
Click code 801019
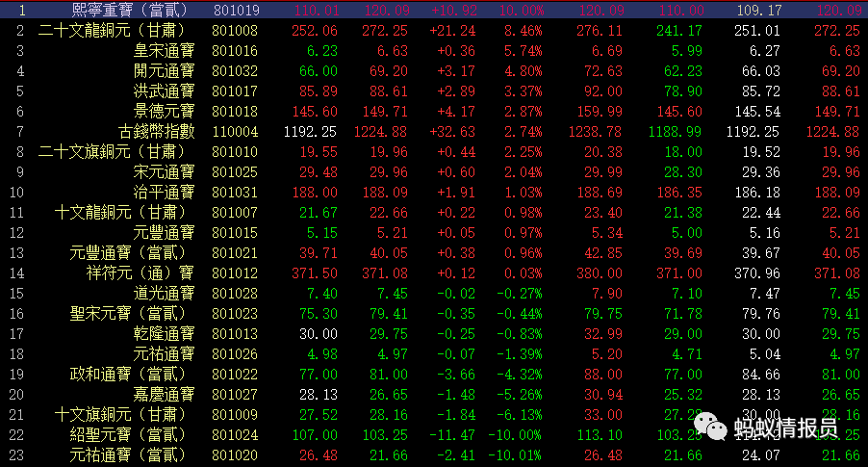(x=236, y=11)
